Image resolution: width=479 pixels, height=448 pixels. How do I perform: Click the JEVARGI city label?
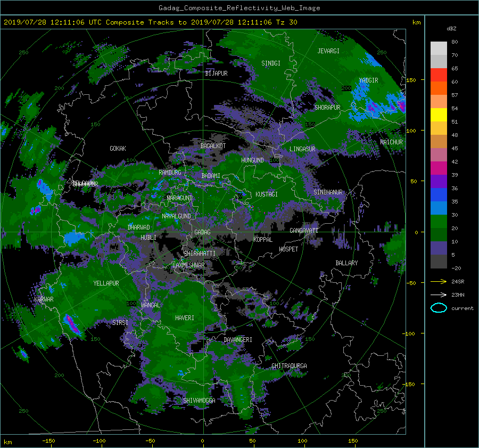pyautogui.click(x=328, y=51)
